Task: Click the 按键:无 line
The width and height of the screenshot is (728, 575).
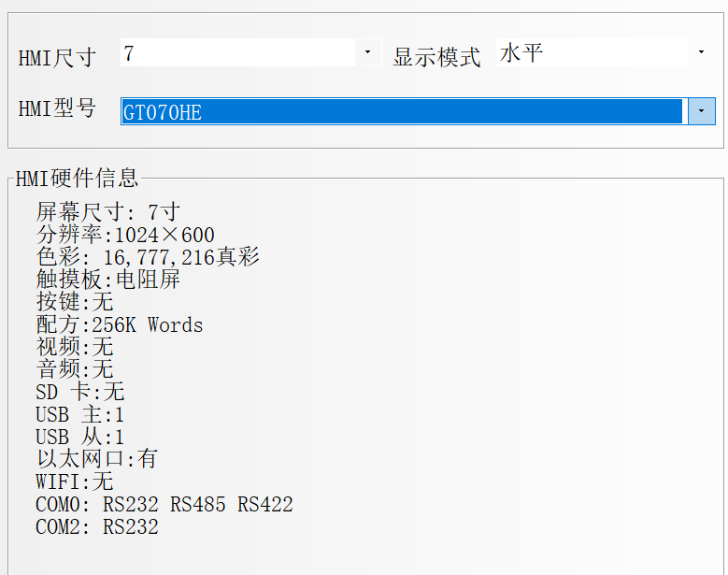Action: point(75,301)
